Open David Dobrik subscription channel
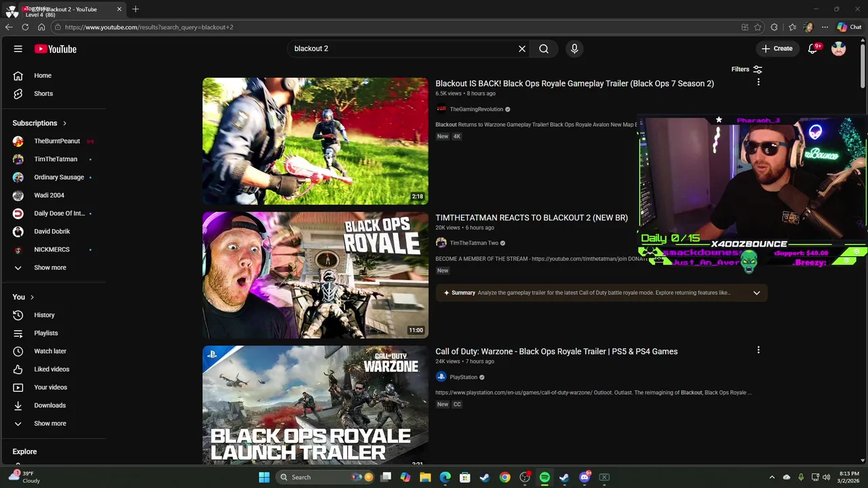868x488 pixels. pyautogui.click(x=53, y=231)
